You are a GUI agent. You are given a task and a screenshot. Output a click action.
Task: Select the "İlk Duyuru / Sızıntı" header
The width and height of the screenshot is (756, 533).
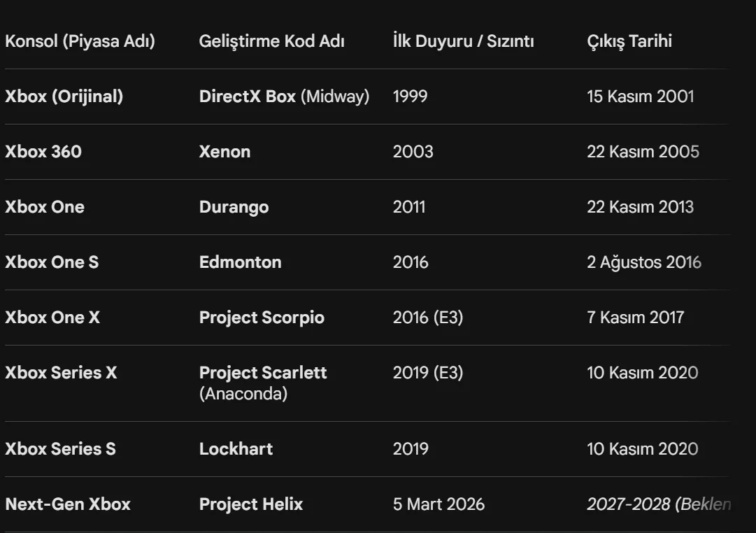tap(463, 41)
